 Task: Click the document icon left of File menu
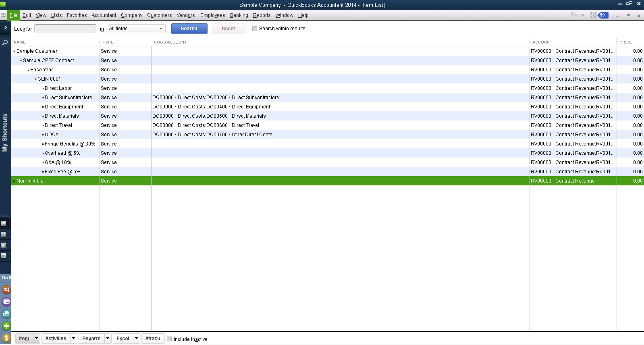pos(3,15)
